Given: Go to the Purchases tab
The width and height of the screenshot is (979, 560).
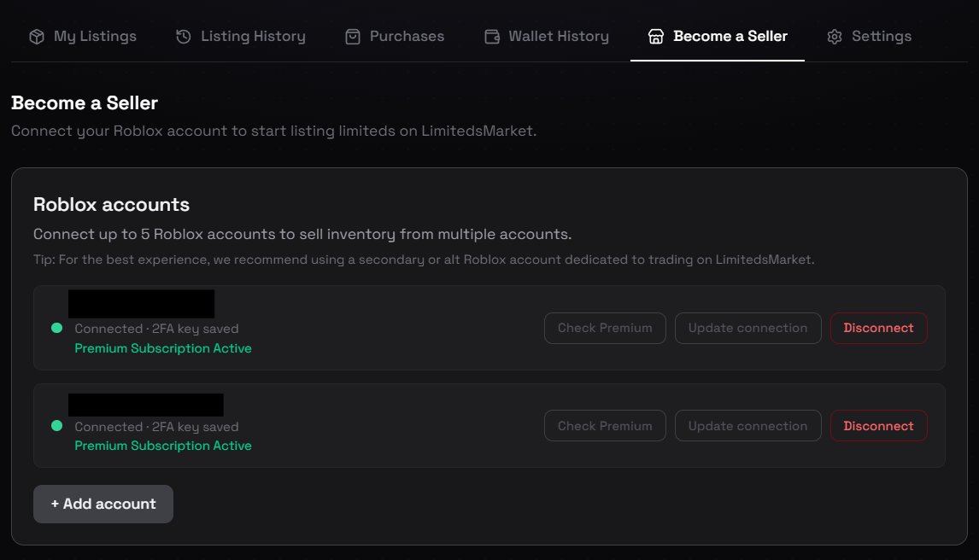Looking at the screenshot, I should (395, 36).
